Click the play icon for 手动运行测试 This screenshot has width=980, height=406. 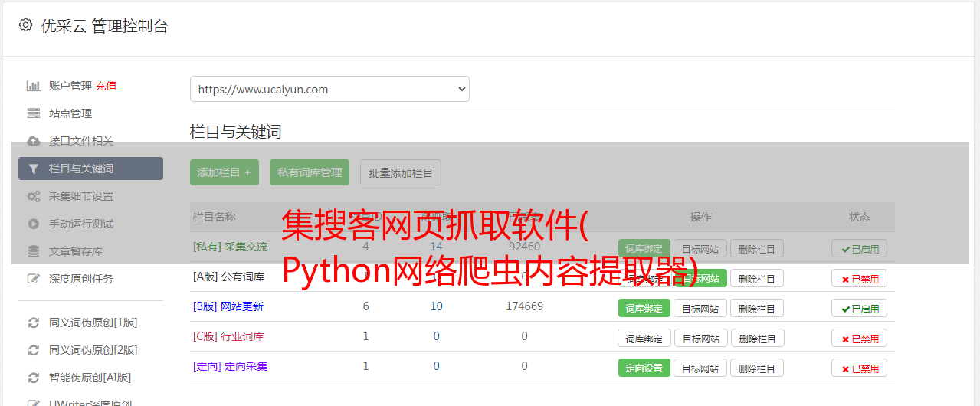click(x=33, y=224)
